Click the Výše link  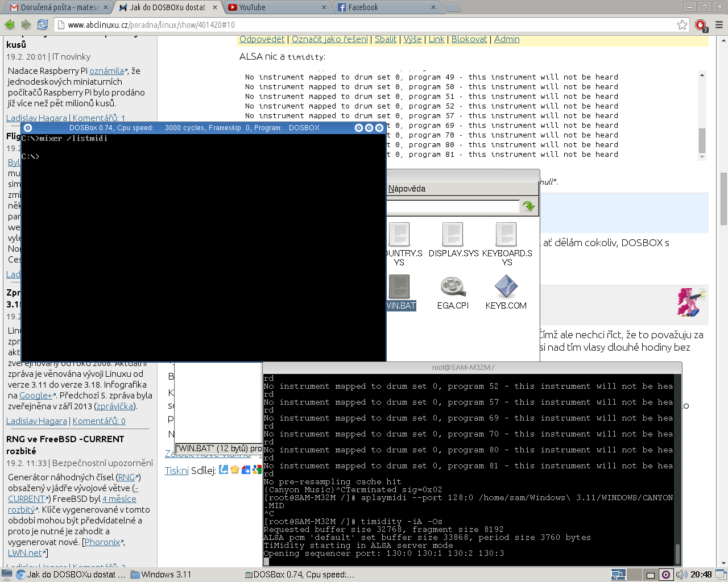413,39
